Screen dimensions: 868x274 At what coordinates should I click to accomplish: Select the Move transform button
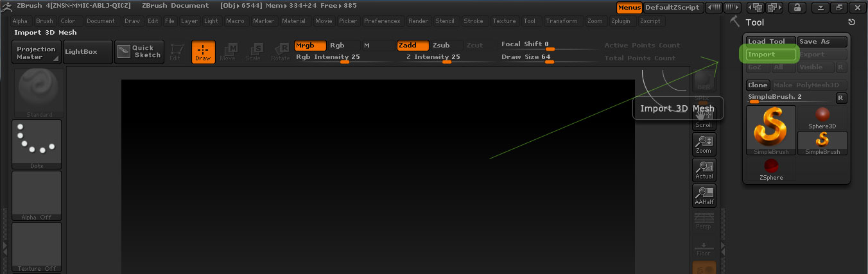(228, 52)
